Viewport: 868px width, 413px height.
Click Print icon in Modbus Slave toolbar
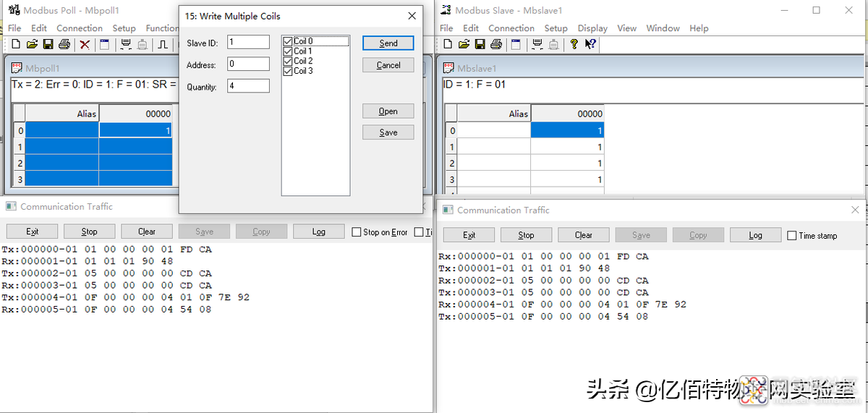[496, 44]
